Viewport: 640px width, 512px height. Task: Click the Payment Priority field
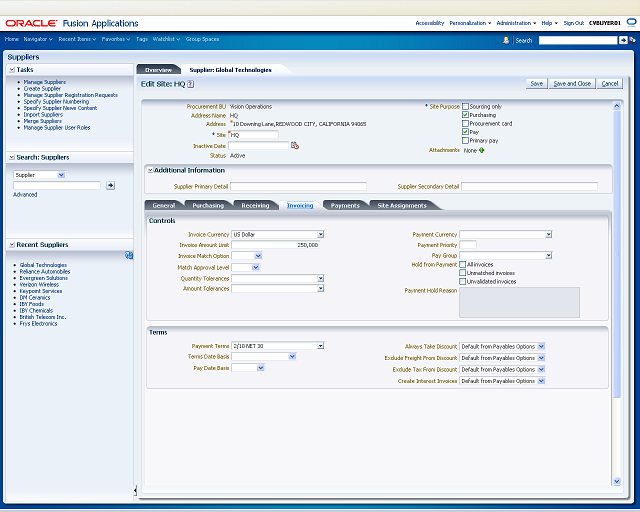[468, 245]
